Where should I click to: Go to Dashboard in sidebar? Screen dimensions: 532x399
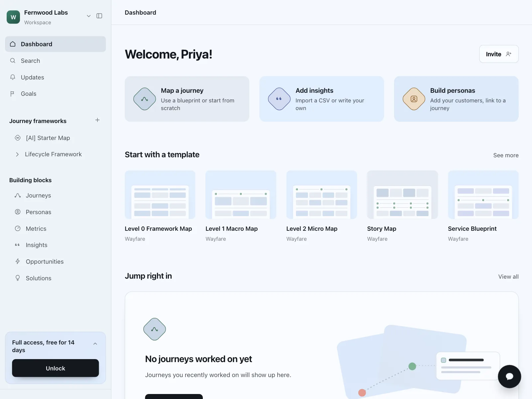pos(56,44)
